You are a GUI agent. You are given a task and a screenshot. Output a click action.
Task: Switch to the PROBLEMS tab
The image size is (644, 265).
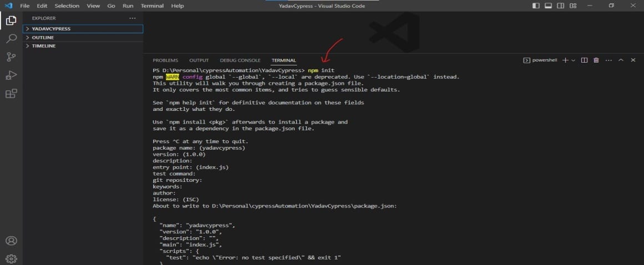coord(165,60)
